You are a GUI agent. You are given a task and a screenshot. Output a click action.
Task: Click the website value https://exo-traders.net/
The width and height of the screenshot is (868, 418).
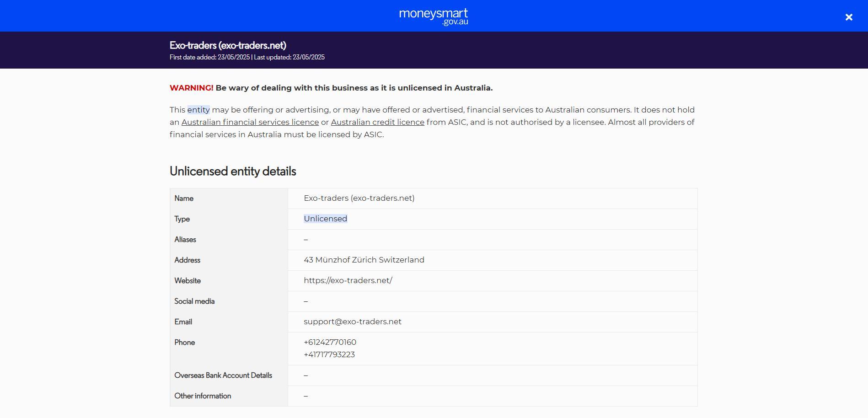click(348, 281)
